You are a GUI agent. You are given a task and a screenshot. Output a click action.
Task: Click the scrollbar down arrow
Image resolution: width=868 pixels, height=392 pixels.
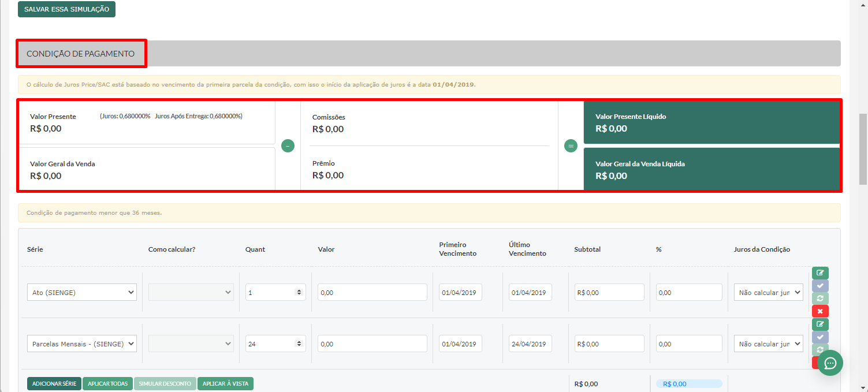(x=863, y=387)
